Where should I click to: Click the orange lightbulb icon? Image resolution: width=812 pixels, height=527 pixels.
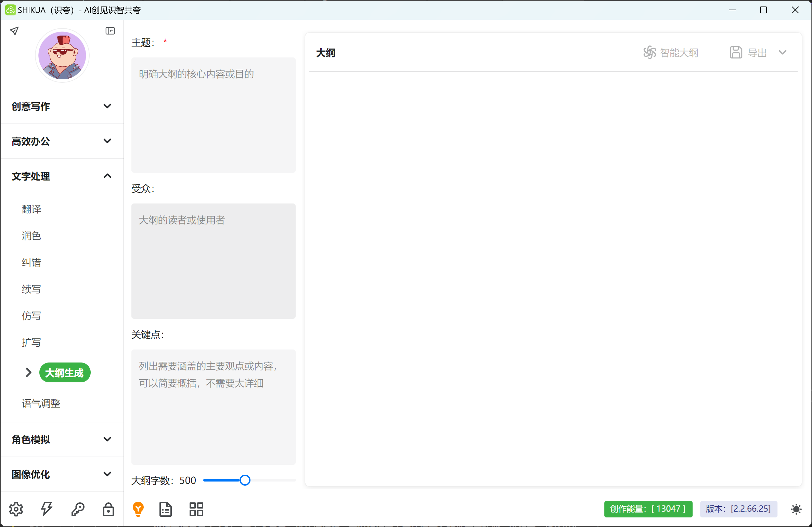point(138,509)
